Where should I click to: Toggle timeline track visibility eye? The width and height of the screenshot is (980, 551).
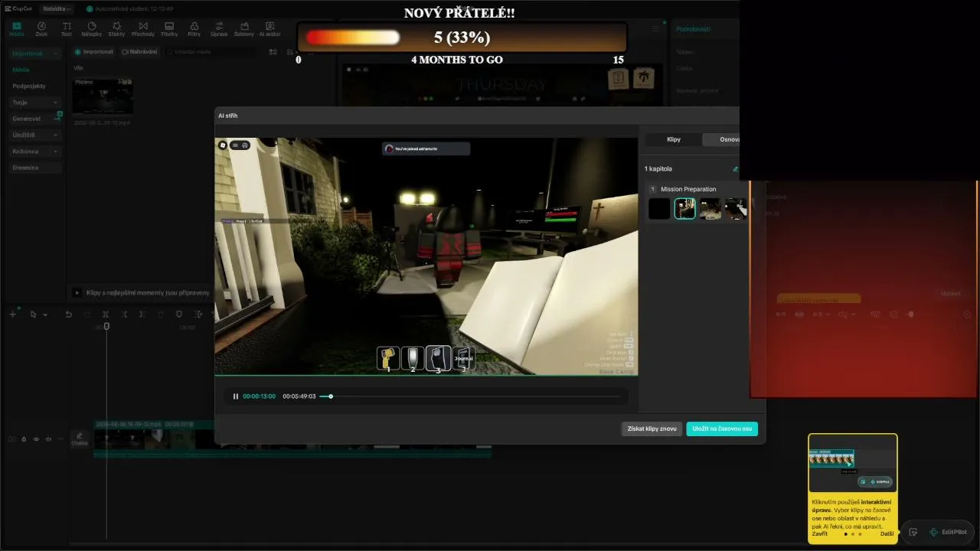click(36, 439)
